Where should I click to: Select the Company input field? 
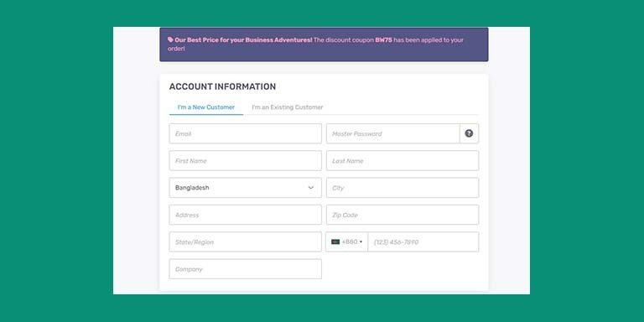click(x=245, y=269)
